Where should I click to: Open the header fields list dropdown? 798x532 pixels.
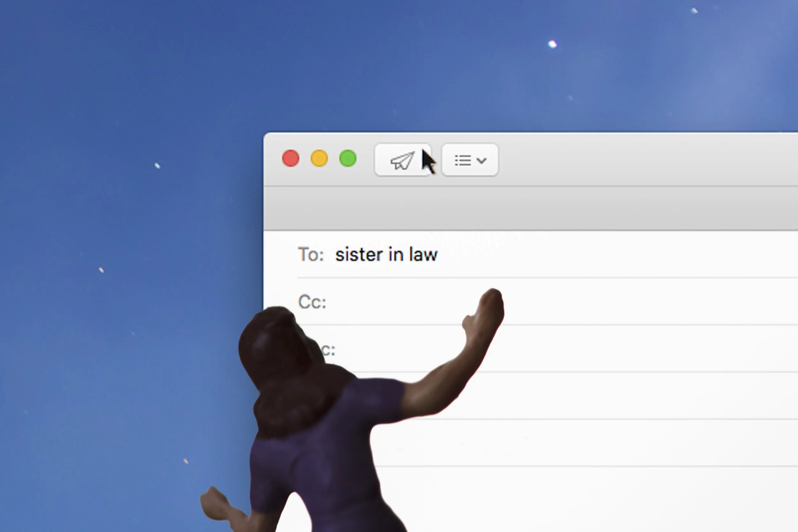point(470,160)
